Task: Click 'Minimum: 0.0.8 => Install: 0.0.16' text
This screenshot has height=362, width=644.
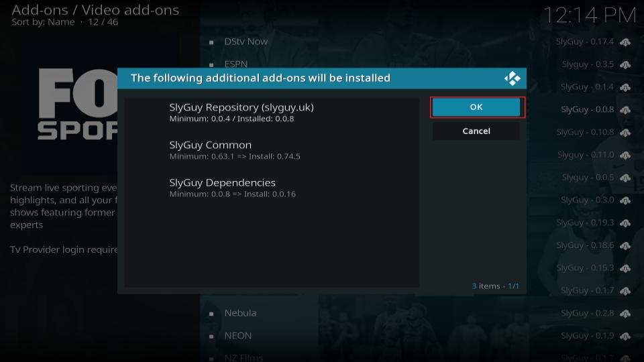Action: coord(233,194)
